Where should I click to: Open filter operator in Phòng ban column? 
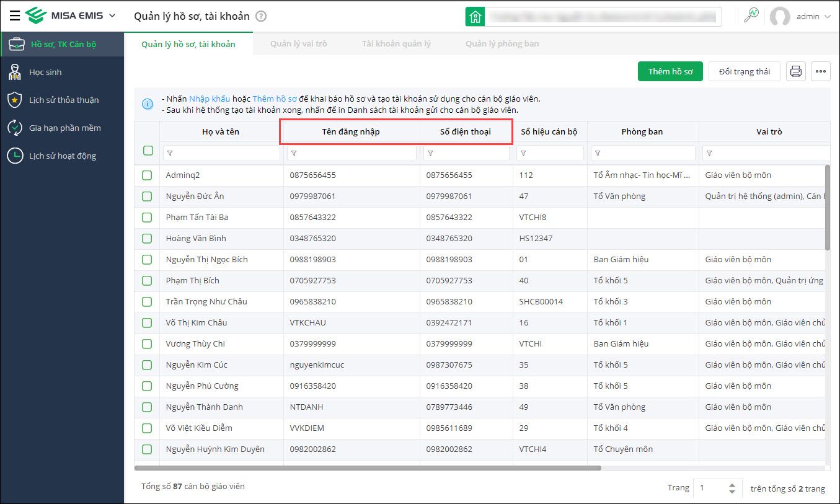[598, 153]
